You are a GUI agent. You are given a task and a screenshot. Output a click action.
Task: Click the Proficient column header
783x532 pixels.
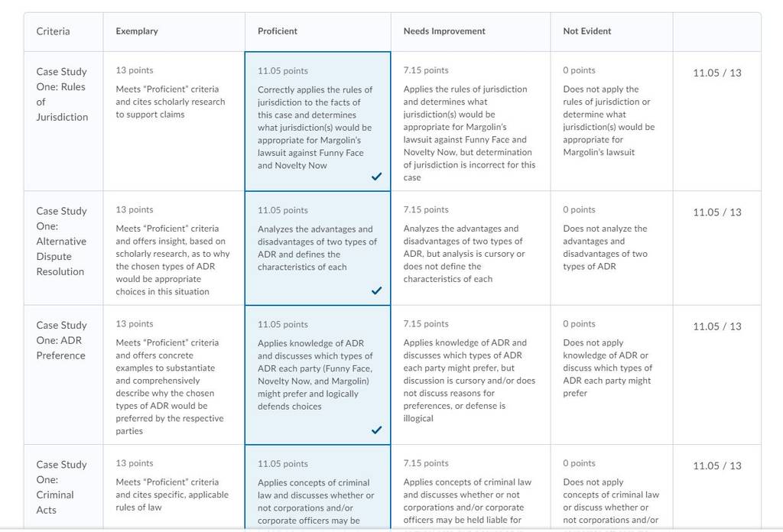277,31
